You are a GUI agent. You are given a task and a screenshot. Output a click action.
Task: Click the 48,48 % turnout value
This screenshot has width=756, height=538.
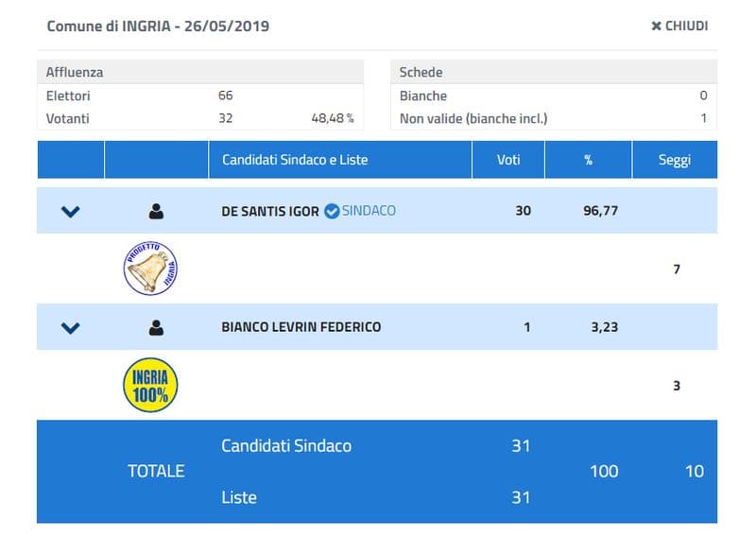[332, 118]
